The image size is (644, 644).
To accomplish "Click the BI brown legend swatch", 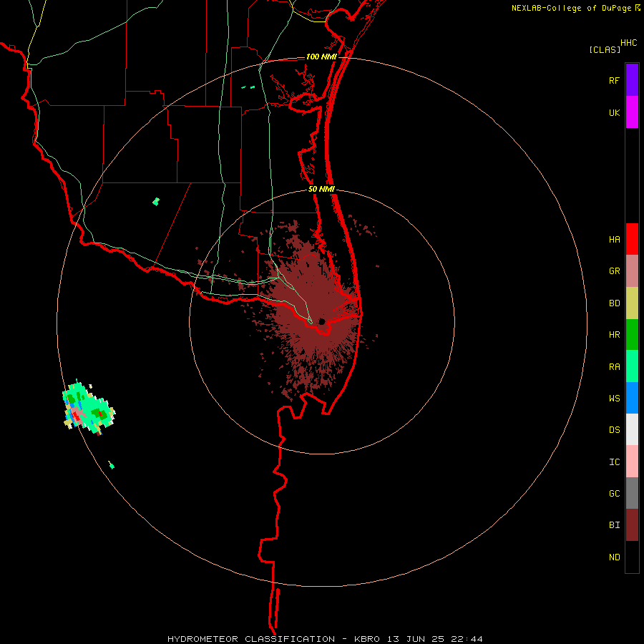I will tap(632, 525).
